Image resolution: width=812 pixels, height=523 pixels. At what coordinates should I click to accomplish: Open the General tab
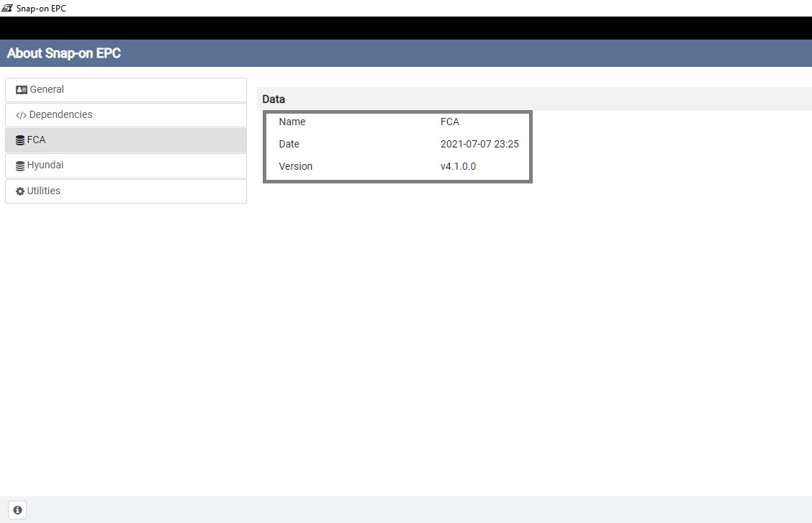coord(126,90)
